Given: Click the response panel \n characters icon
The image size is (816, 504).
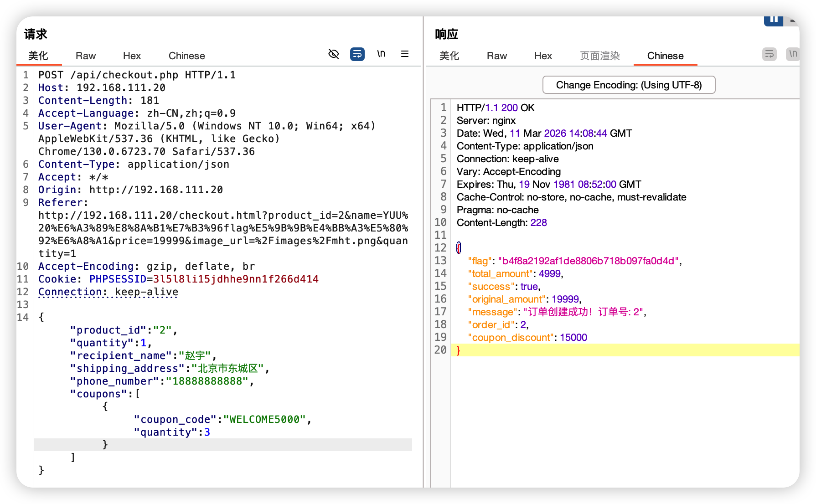Looking at the screenshot, I should coord(792,54).
